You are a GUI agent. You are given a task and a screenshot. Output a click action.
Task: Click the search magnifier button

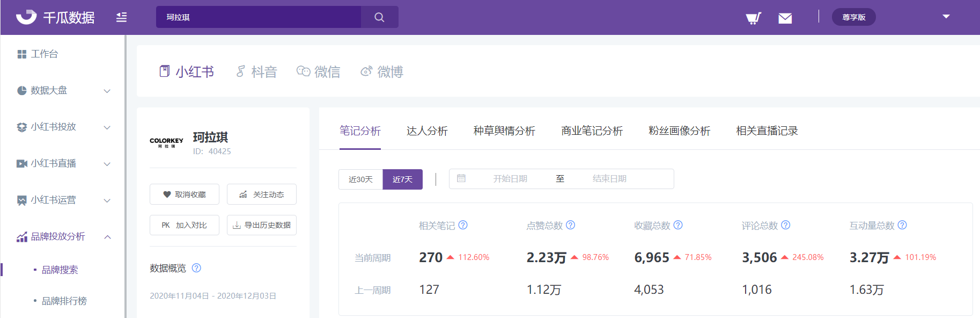point(379,17)
